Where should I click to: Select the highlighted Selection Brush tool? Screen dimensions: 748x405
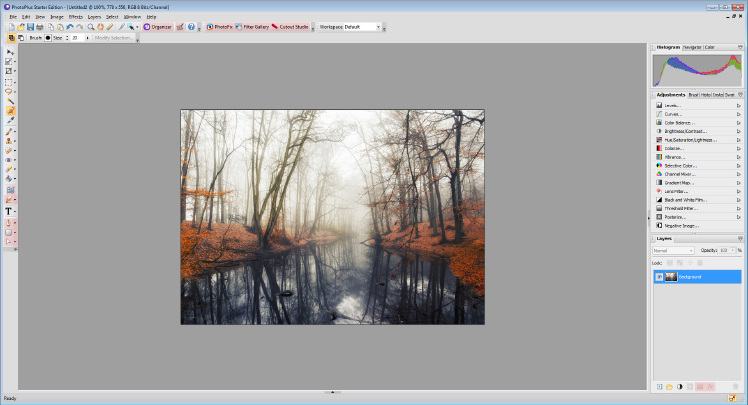10,111
